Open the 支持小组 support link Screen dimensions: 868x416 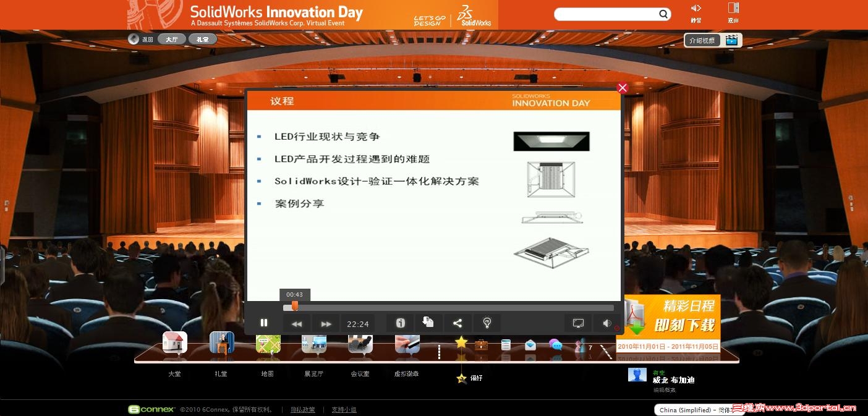(x=344, y=409)
